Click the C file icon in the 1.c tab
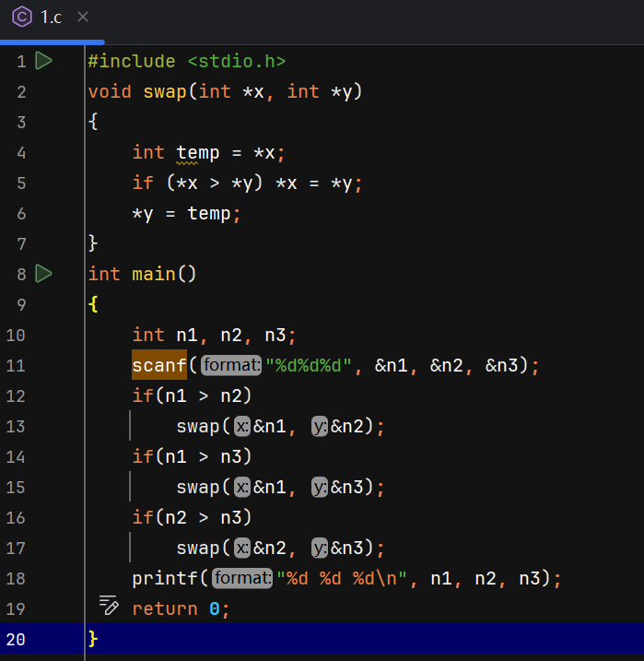Screen dimensions: 644x661 click(22, 17)
